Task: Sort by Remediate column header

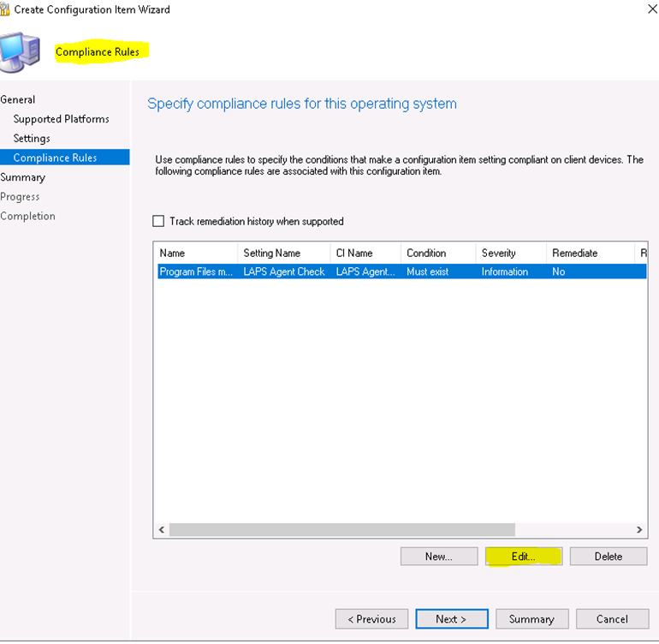Action: (590, 253)
